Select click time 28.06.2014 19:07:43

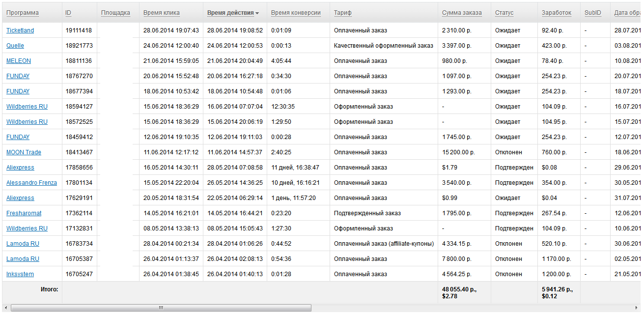(x=171, y=30)
